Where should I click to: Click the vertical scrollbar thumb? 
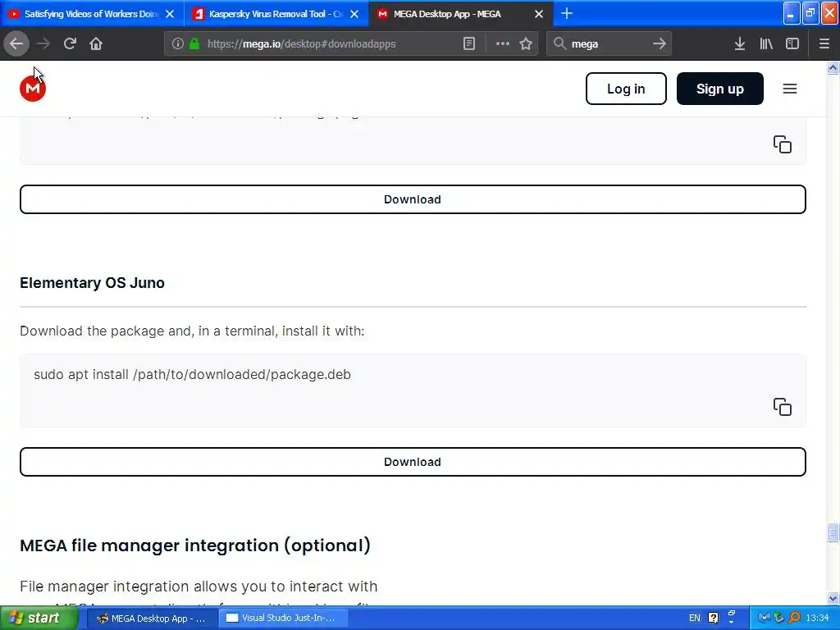[833, 532]
